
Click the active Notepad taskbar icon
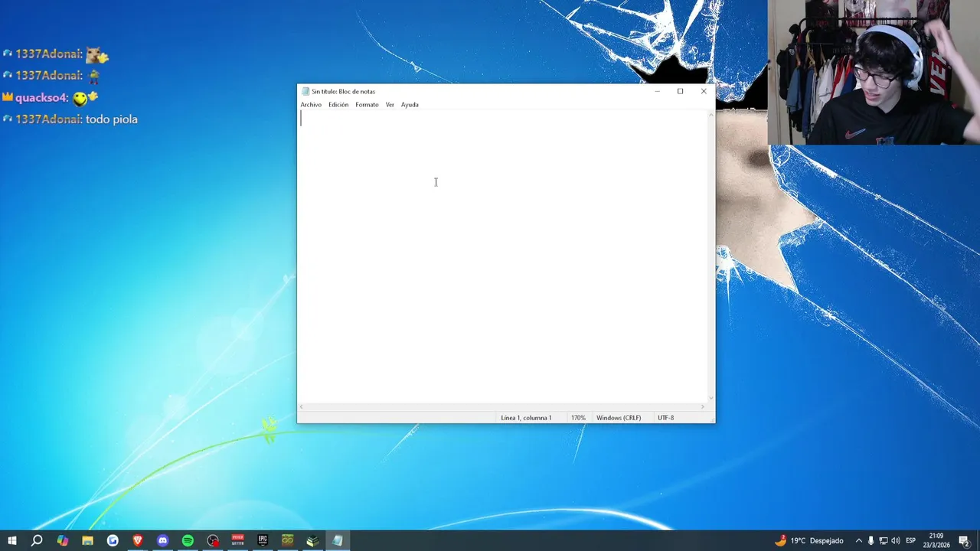[x=338, y=541]
